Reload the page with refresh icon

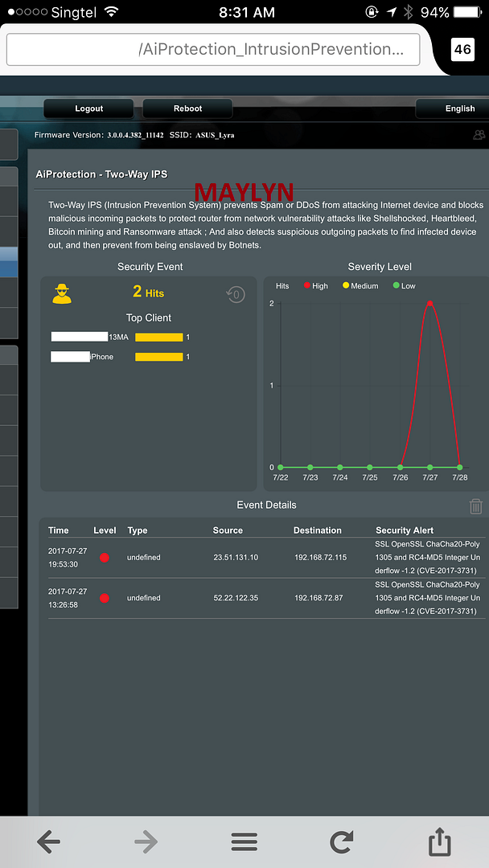tap(342, 841)
